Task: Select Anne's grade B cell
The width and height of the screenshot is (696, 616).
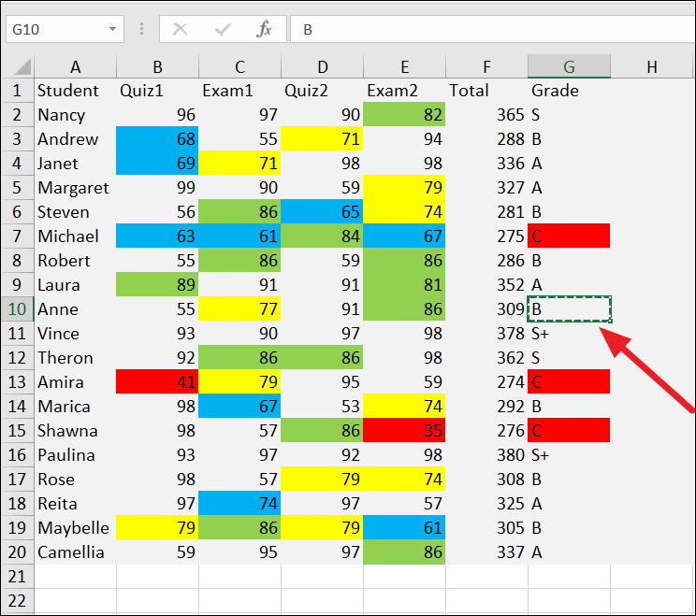Action: tap(569, 309)
